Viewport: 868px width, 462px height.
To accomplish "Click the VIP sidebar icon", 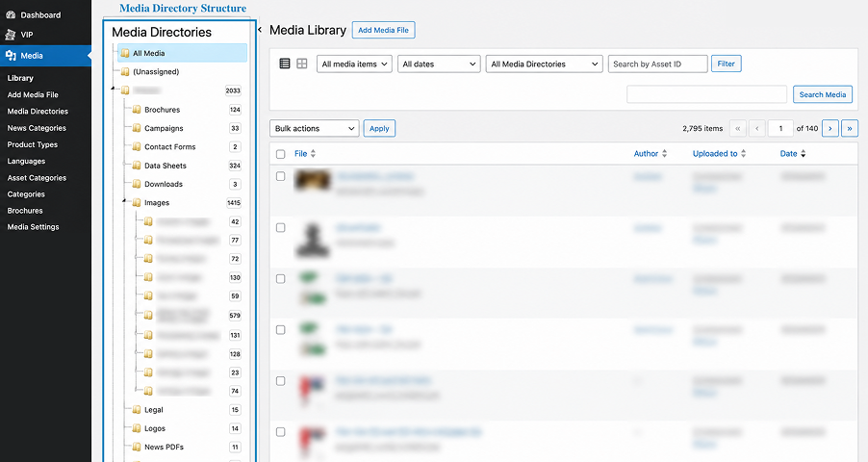I will pos(11,35).
